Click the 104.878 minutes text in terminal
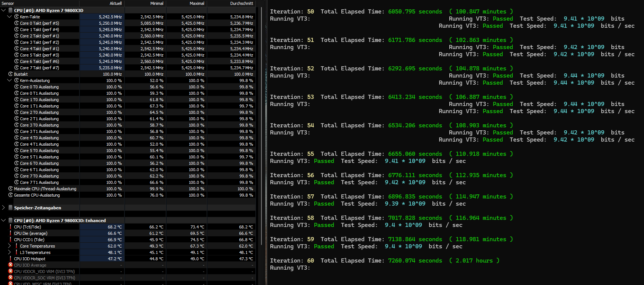The height and width of the screenshot is (285, 644). click(x=481, y=69)
